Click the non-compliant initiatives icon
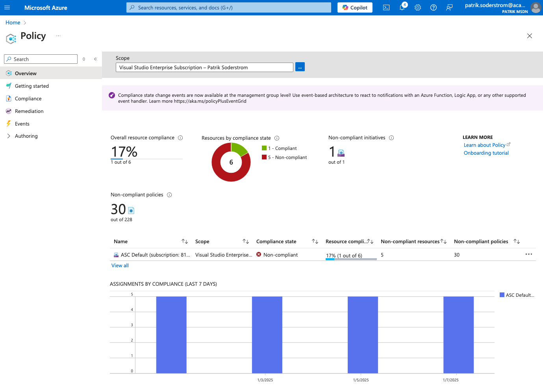The width and height of the screenshot is (543, 392). pyautogui.click(x=341, y=153)
